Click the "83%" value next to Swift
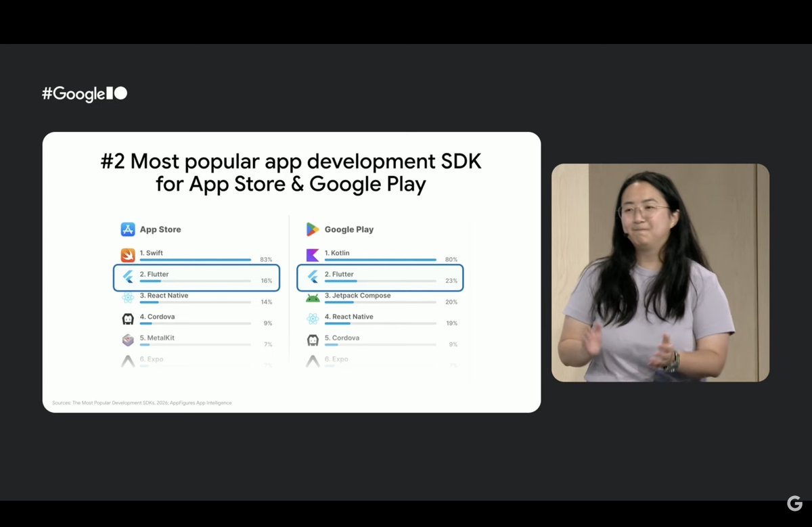This screenshot has height=527, width=812. pyautogui.click(x=266, y=260)
